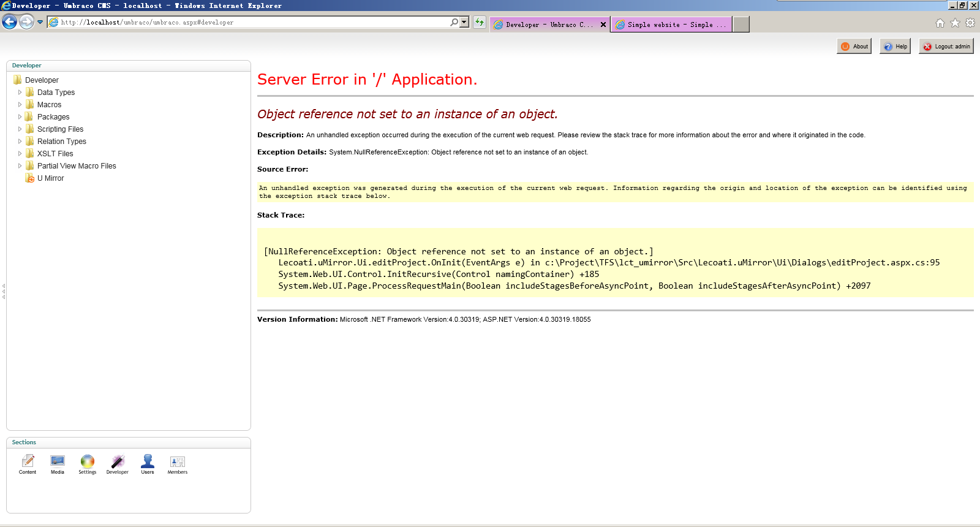Click the XSLT Files folder icon
The image size is (980, 527).
29,153
